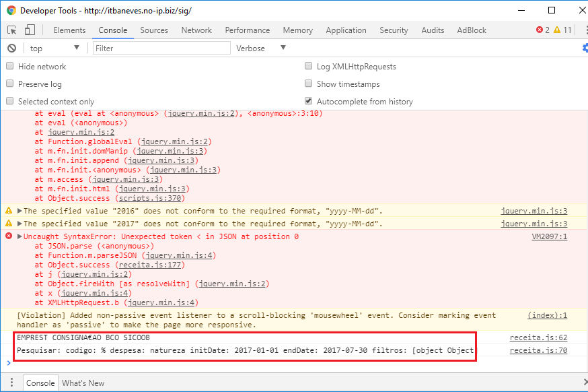
Task: Minimize the Developer Tools window
Action: (521, 10)
